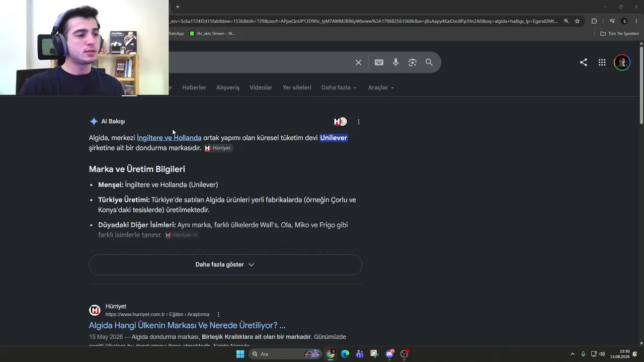Open network settings from the tray
This screenshot has height=362, width=644.
point(594,354)
